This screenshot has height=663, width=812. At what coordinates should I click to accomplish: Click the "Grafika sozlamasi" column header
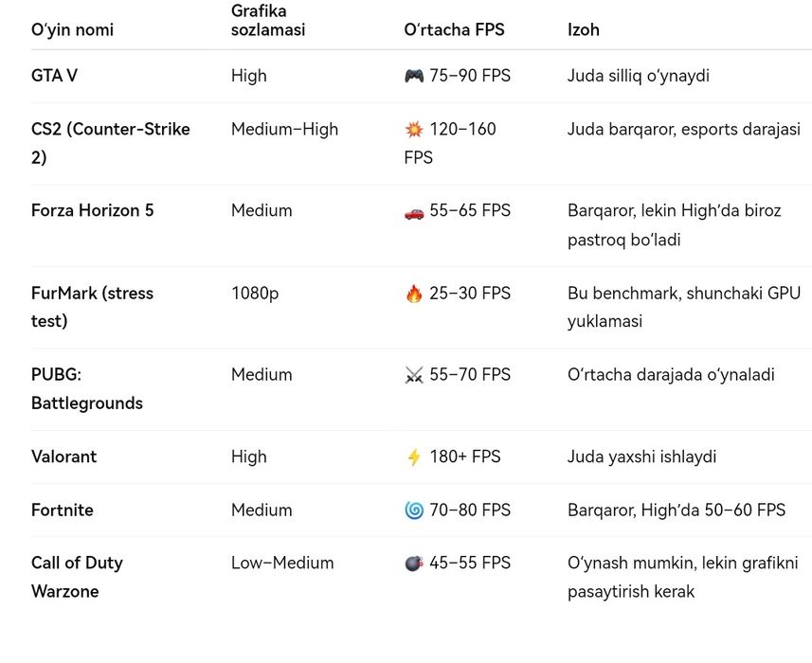click(x=268, y=21)
